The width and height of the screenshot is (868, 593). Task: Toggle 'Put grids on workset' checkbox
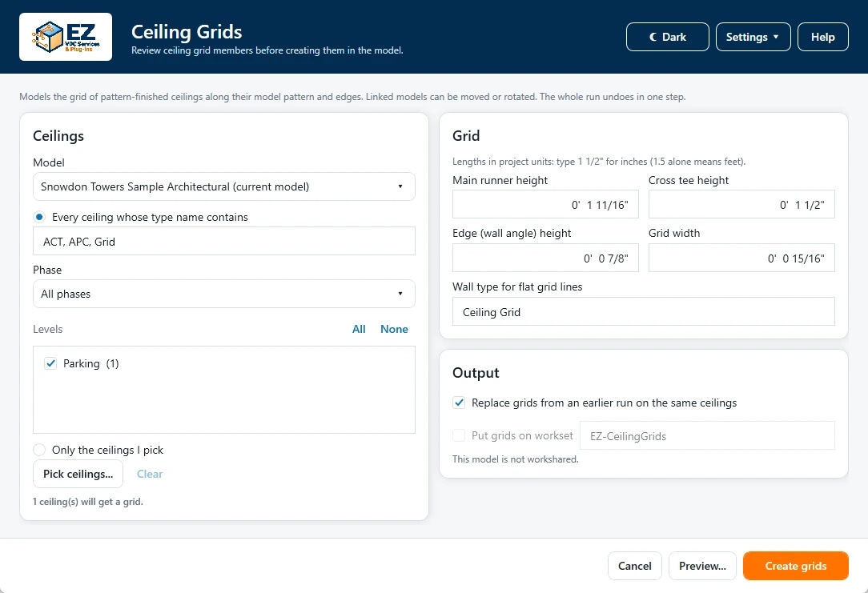pyautogui.click(x=459, y=435)
